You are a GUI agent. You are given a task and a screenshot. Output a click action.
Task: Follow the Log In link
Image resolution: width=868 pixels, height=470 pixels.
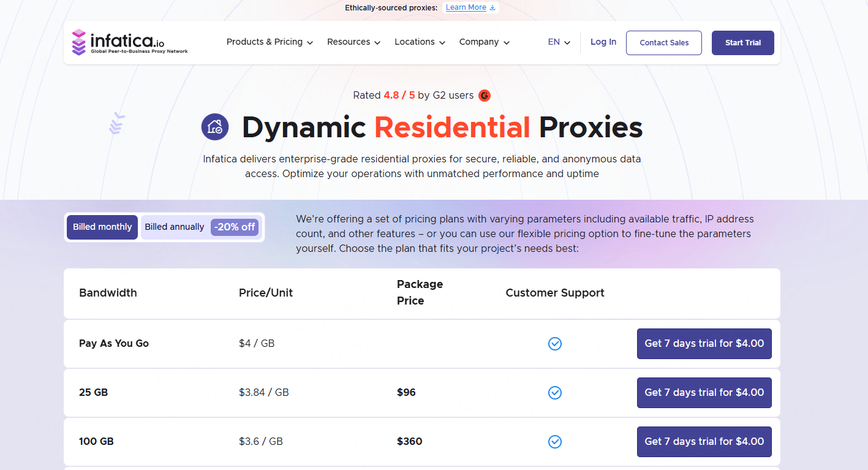coord(603,42)
